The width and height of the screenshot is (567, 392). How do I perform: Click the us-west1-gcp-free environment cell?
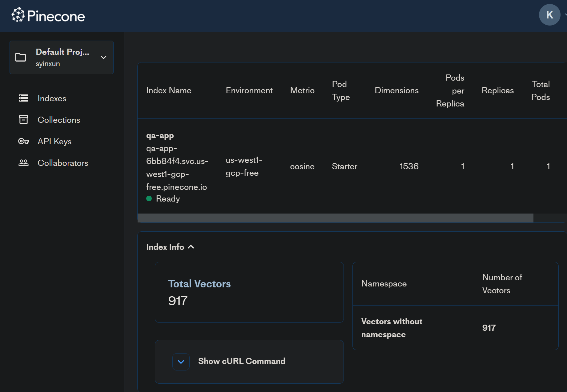[244, 166]
